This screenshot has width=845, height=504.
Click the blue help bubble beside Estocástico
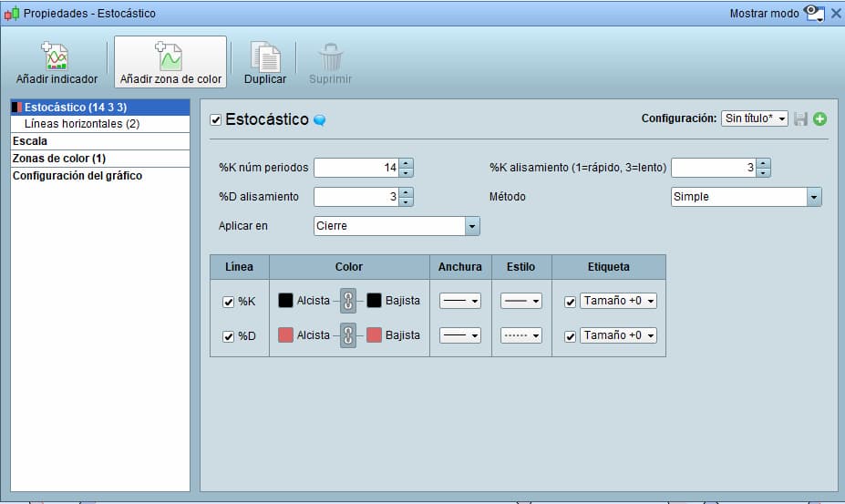[x=320, y=120]
